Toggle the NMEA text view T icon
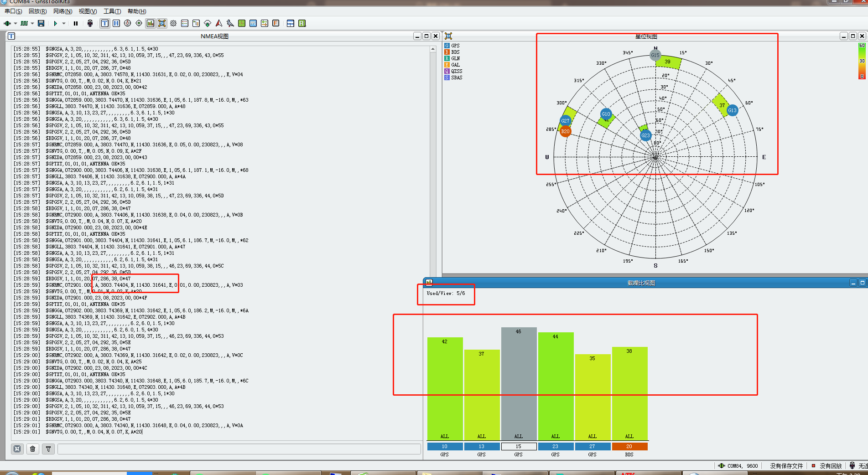 click(105, 23)
